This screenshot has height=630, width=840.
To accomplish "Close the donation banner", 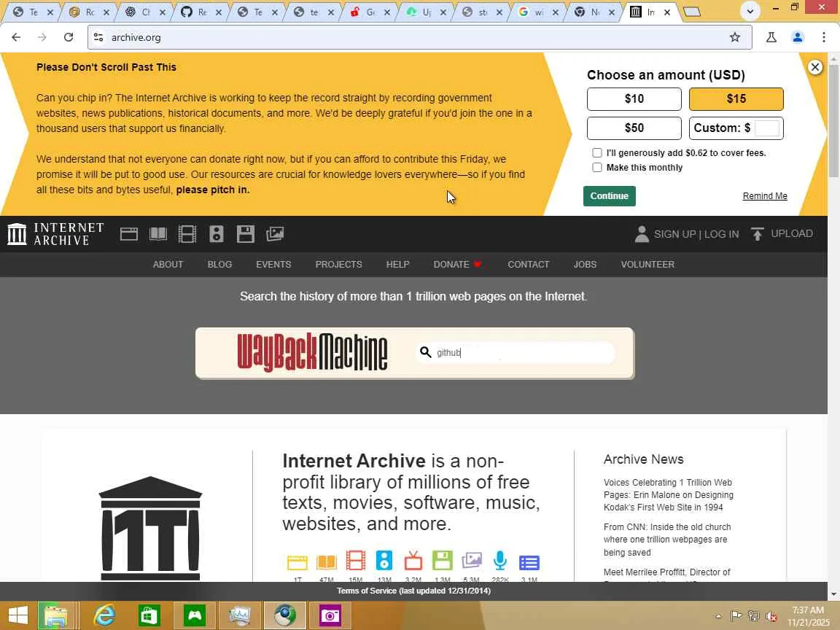I will pos(814,67).
